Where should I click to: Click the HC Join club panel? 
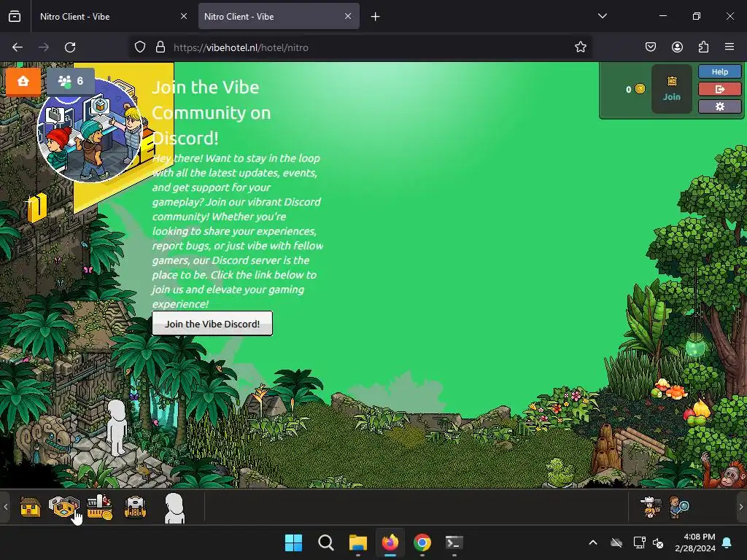672,89
